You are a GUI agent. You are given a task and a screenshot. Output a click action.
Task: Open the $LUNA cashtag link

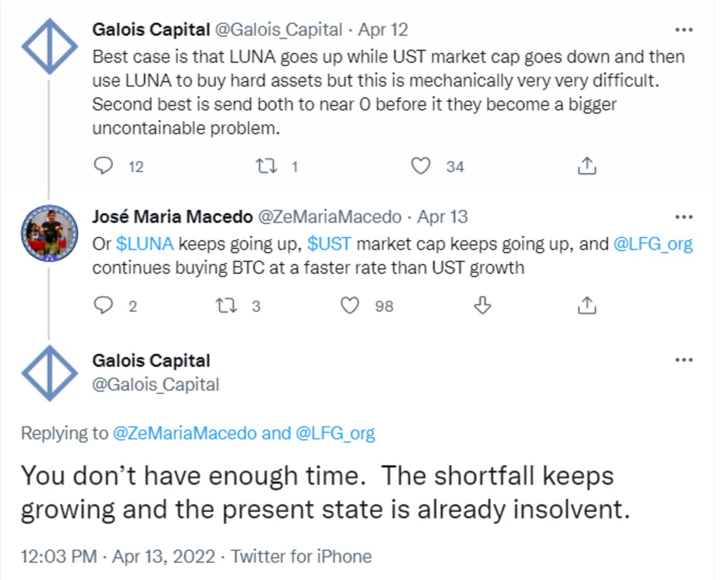[145, 244]
